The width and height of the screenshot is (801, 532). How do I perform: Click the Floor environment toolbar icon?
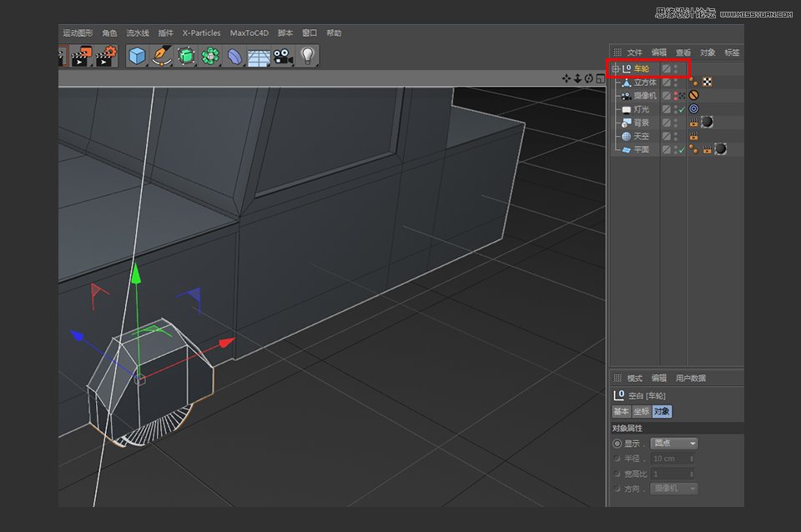[x=257, y=56]
